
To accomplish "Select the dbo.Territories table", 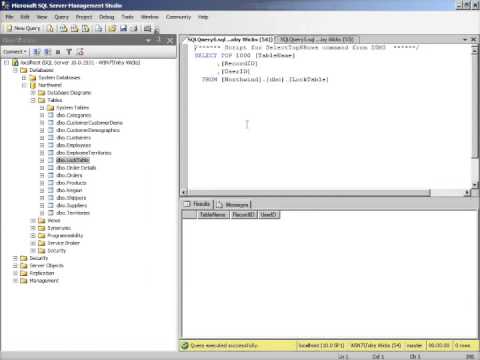I will click(x=73, y=213).
